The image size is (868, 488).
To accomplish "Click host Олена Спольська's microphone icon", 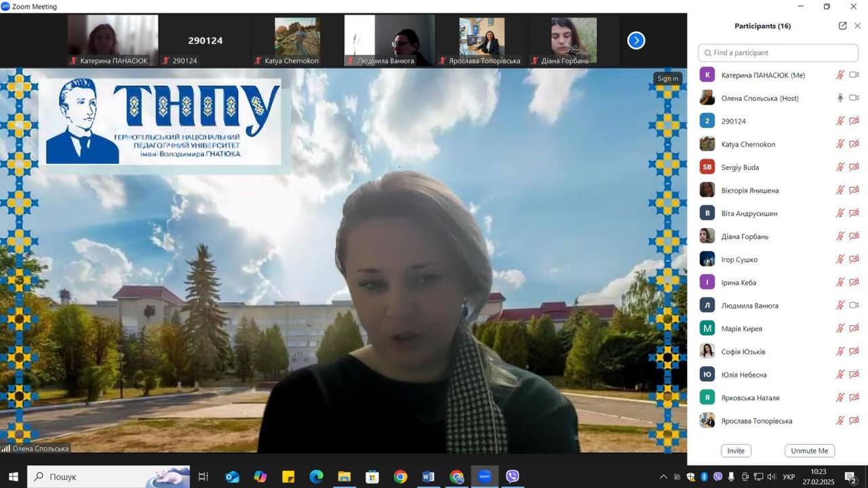I will coord(840,98).
